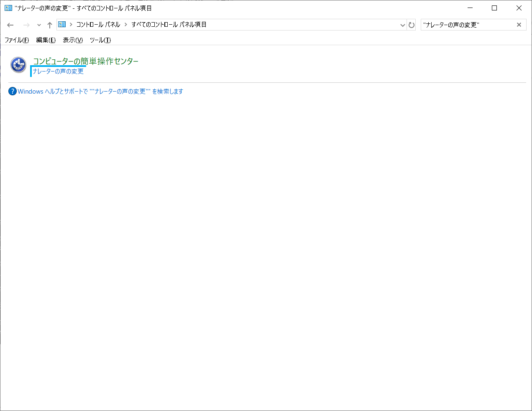Open the 表示(V) menu

73,40
